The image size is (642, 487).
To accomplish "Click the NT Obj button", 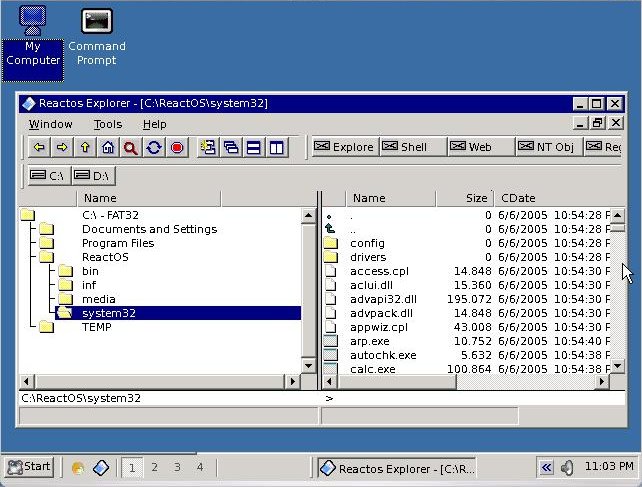I will pos(549,147).
